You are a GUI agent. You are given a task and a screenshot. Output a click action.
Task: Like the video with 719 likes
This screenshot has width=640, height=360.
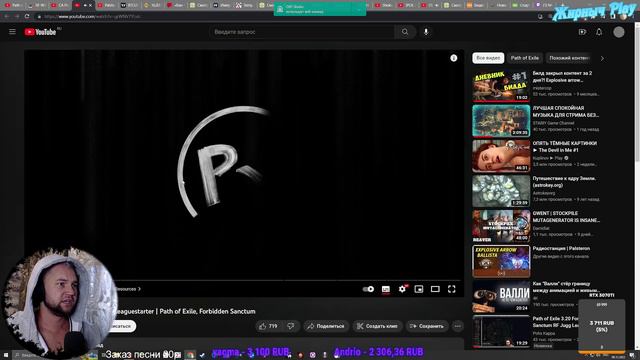pos(268,326)
